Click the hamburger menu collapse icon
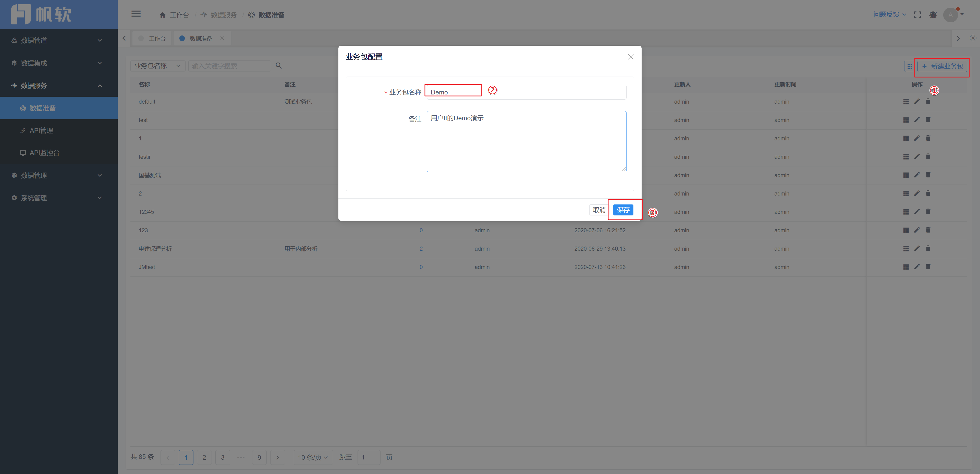 click(x=136, y=14)
